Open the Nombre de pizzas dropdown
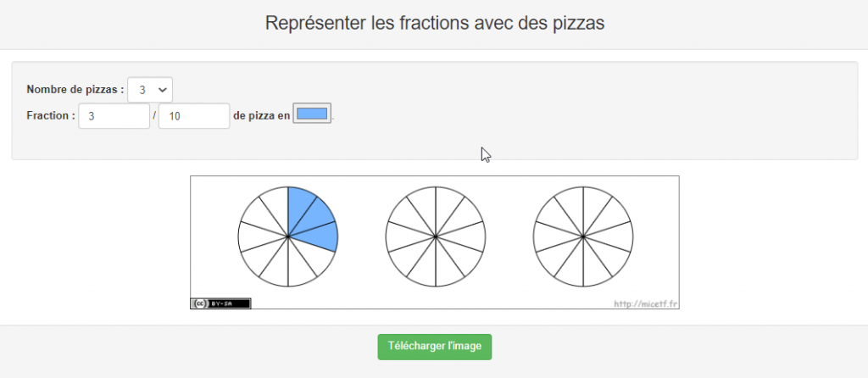This screenshot has height=378, width=868. [150, 89]
